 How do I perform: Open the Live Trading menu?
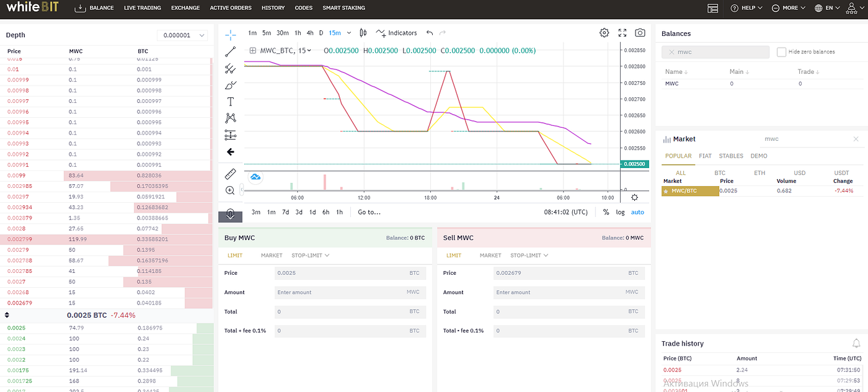coord(142,8)
